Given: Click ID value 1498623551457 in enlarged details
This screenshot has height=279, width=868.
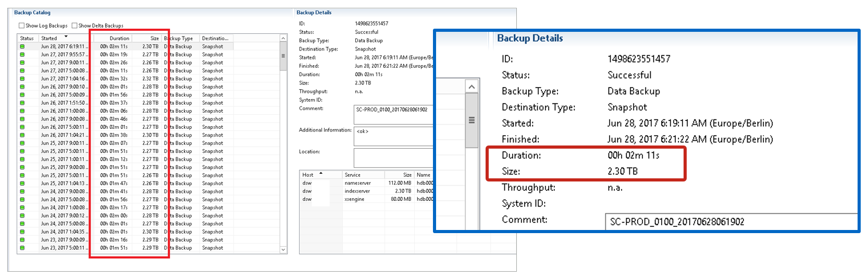Looking at the screenshot, I should tap(639, 59).
